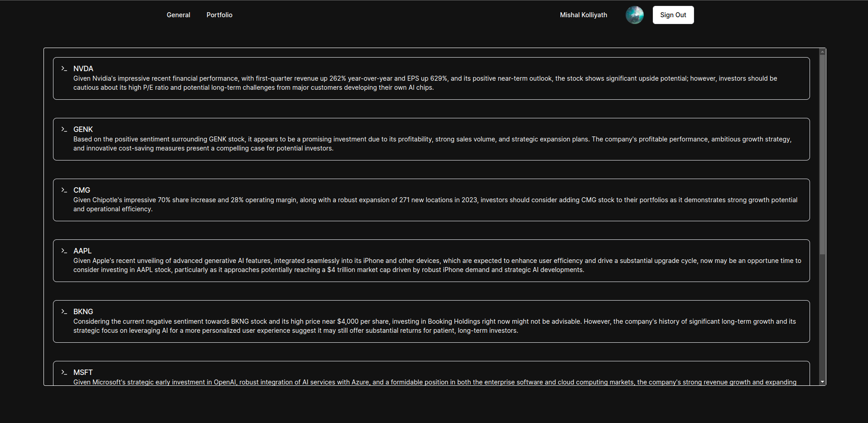Open the General nav tab
Viewport: 868px width, 423px height.
click(178, 15)
